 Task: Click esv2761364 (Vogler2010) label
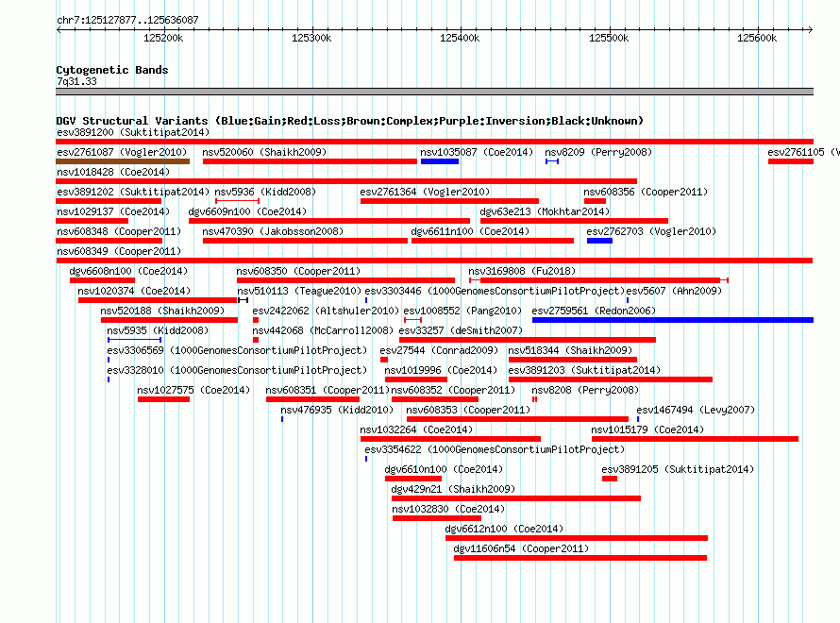coord(425,192)
